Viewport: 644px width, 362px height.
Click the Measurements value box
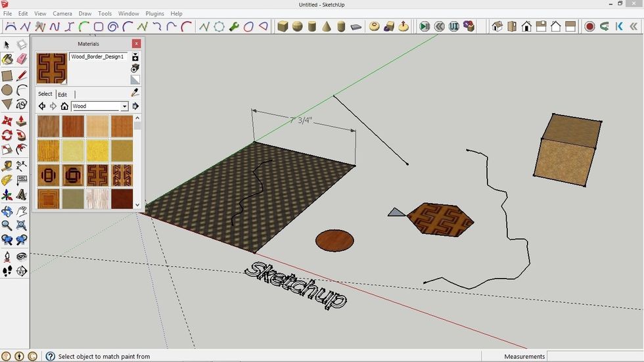coord(595,356)
